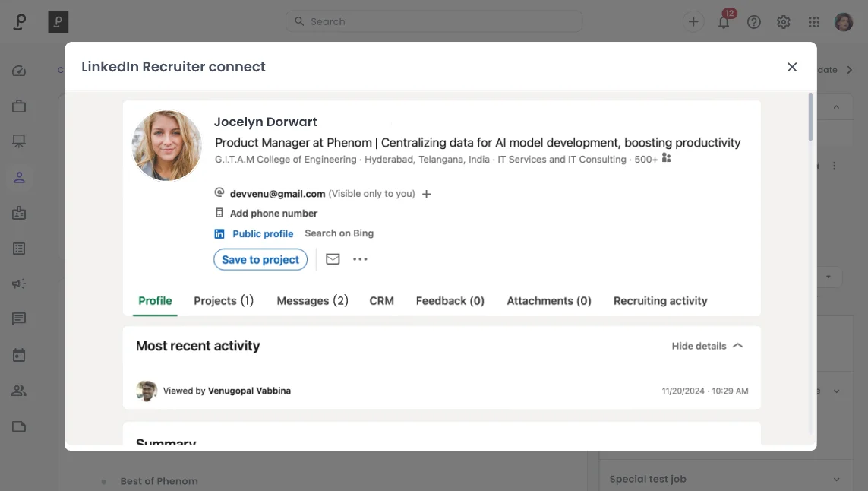Open the people group icon in sidebar
The height and width of the screenshot is (491, 868).
(x=19, y=391)
